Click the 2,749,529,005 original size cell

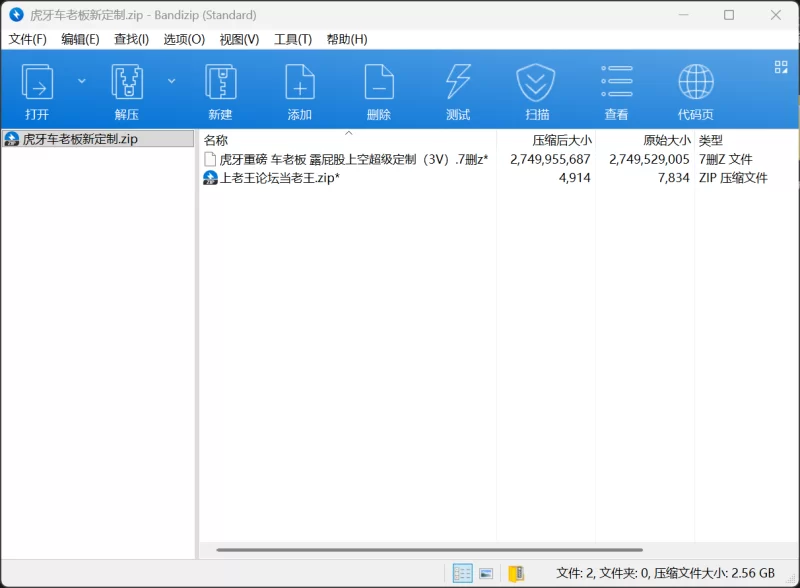[x=649, y=159]
